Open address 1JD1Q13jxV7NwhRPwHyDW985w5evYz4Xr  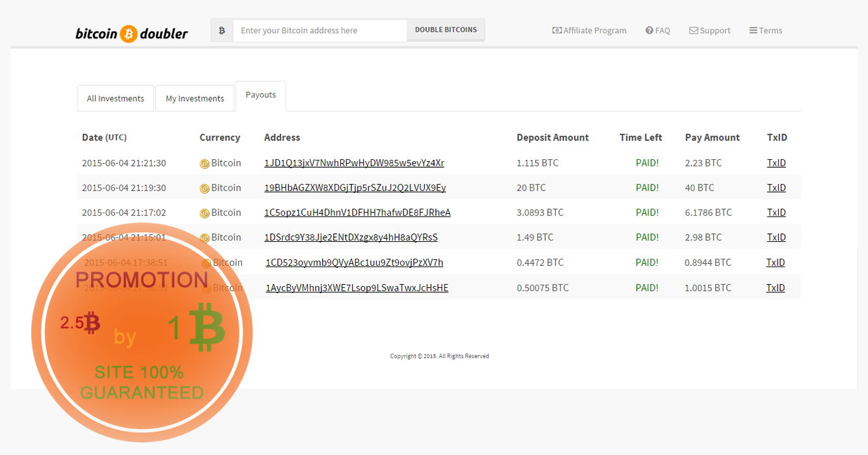point(354,163)
